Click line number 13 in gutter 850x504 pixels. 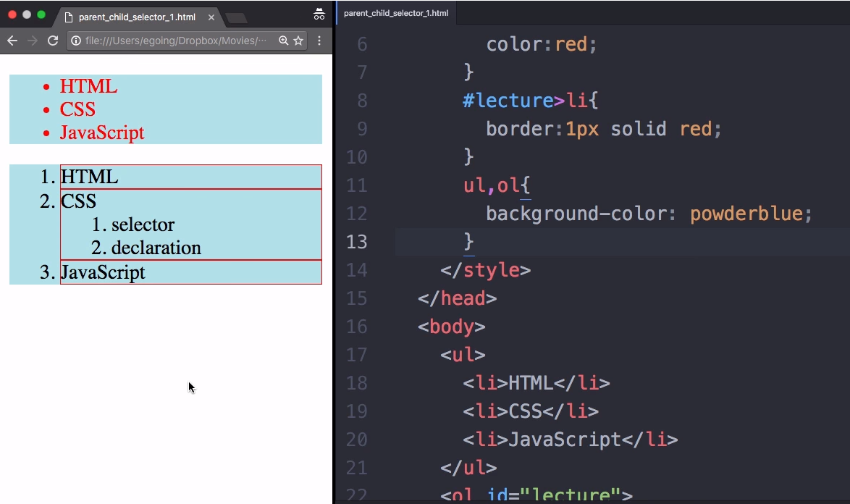point(357,242)
